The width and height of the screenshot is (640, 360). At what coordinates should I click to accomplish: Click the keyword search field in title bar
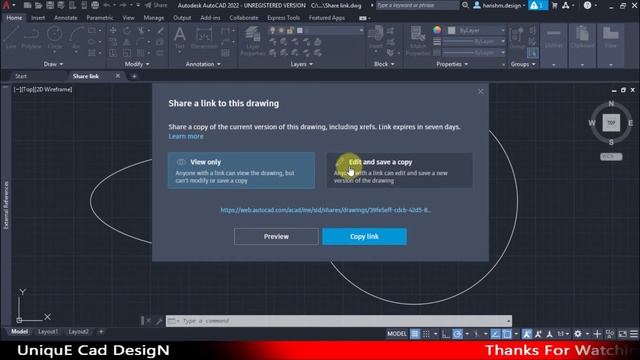pyautogui.click(x=417, y=5)
